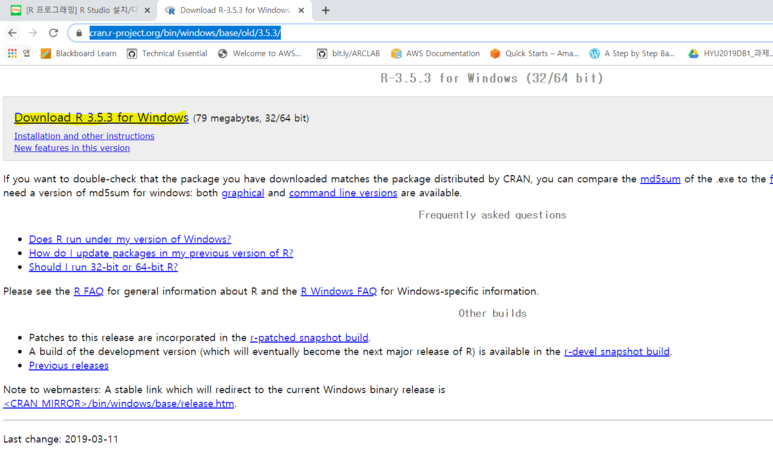Close the R Studio blog tab
Screen dimensions: 773x458
click(x=147, y=10)
